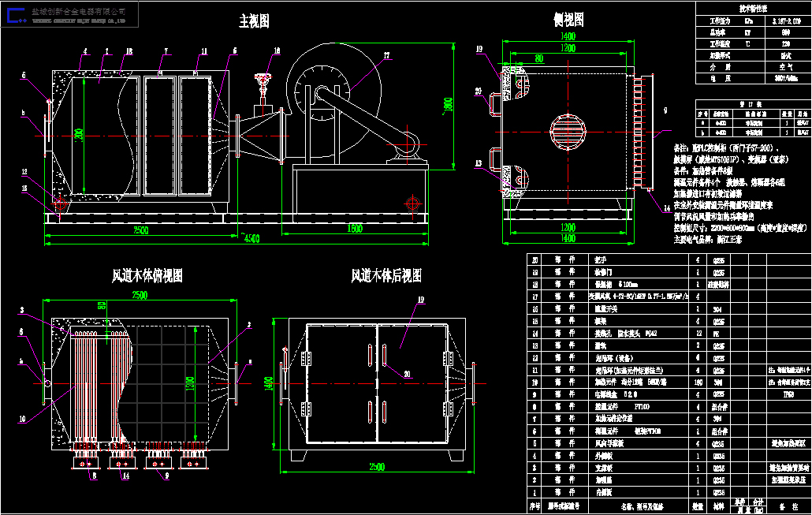812x515 pixels.
Task: Click the 控制柜尺寸 note line
Action: tap(740, 228)
